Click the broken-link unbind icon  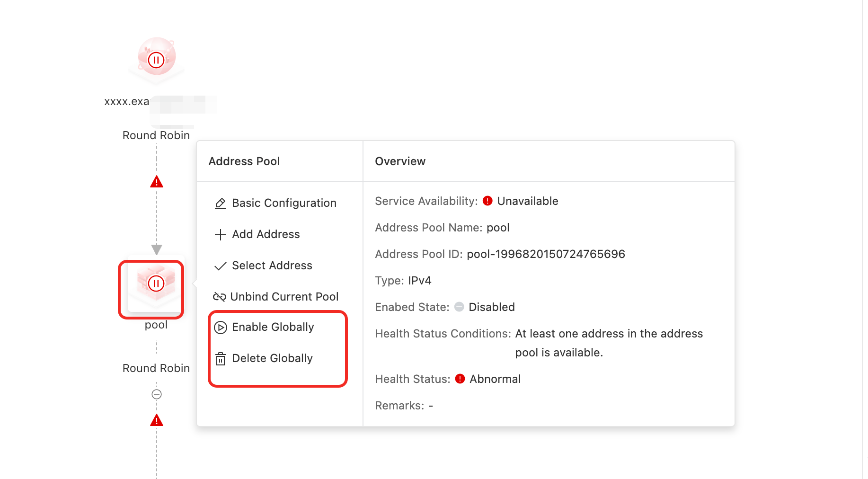(220, 297)
